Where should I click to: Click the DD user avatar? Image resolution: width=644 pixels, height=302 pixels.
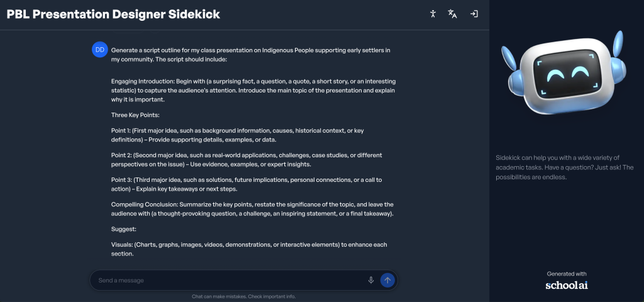tap(99, 50)
